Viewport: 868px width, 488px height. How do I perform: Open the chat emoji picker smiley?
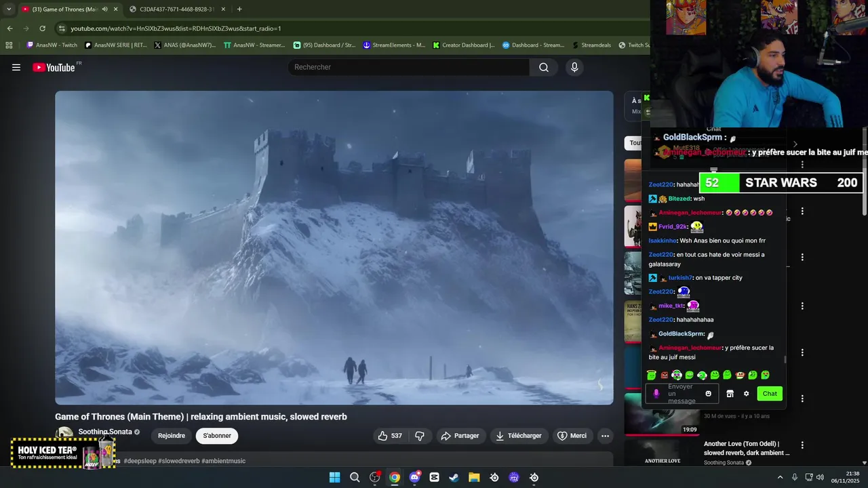(x=709, y=394)
